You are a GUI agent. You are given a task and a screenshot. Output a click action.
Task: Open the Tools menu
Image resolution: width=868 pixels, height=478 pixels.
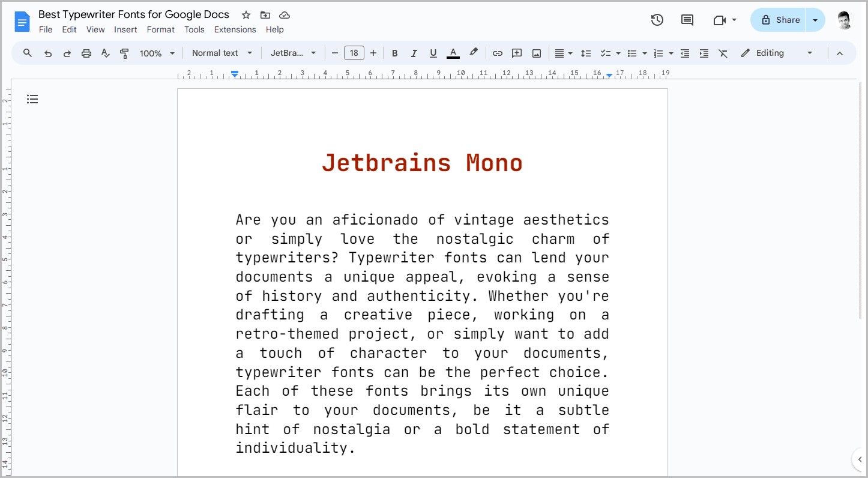(194, 29)
